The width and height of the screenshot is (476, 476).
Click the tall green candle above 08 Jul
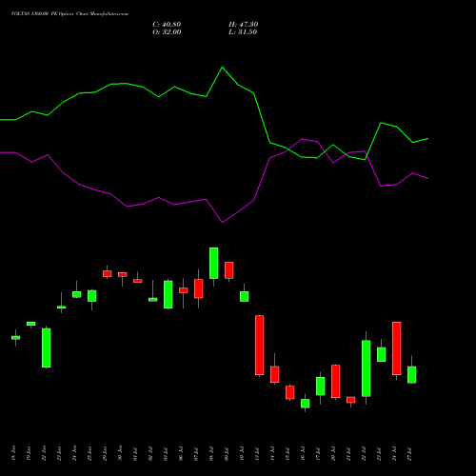214,263
